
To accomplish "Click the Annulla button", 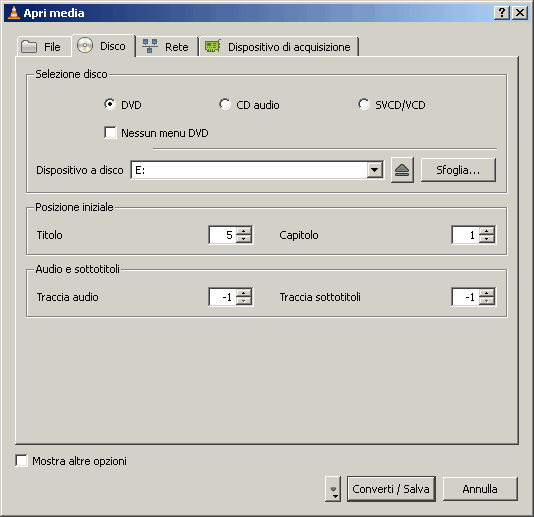I will 480,489.
